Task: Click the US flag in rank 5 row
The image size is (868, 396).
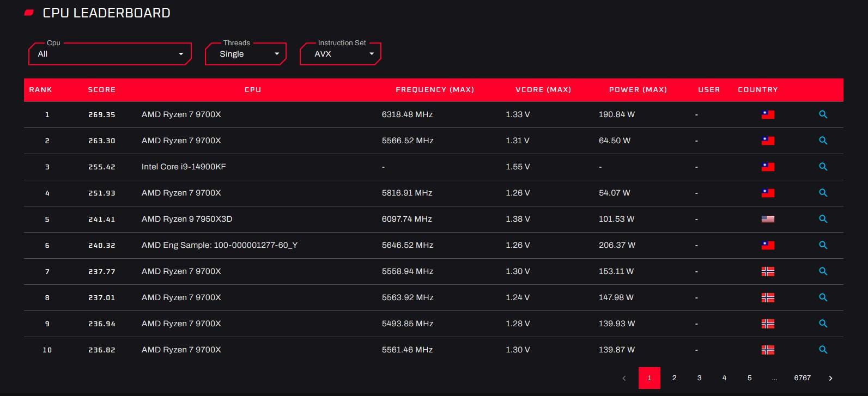Action: [767, 219]
